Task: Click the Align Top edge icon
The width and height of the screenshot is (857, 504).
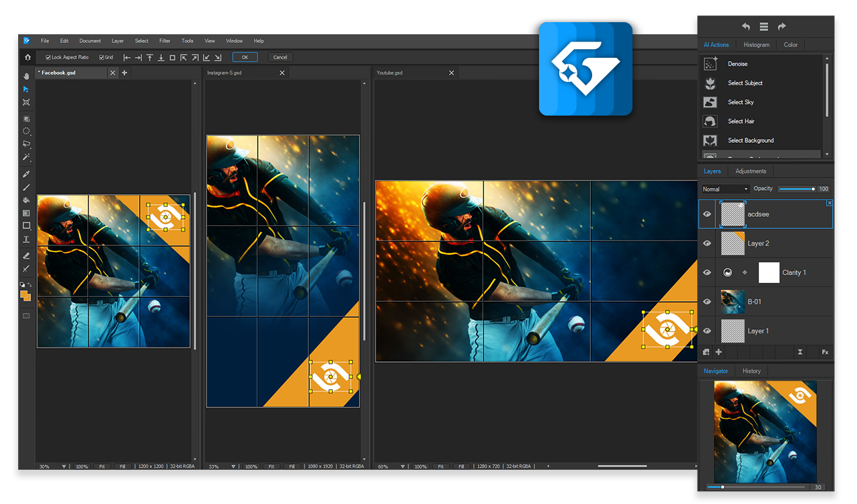Action: [149, 58]
